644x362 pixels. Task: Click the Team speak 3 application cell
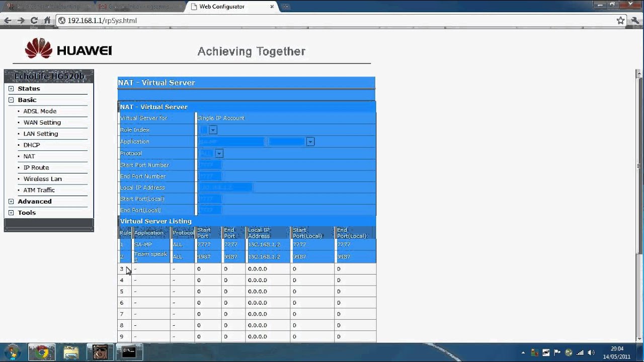click(151, 257)
